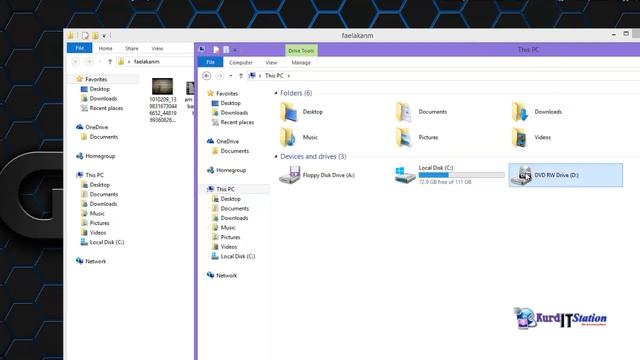Screen dimensions: 640x360
Task: Click faelakanm breadcrumb in back window address bar
Action: pyautogui.click(x=147, y=62)
